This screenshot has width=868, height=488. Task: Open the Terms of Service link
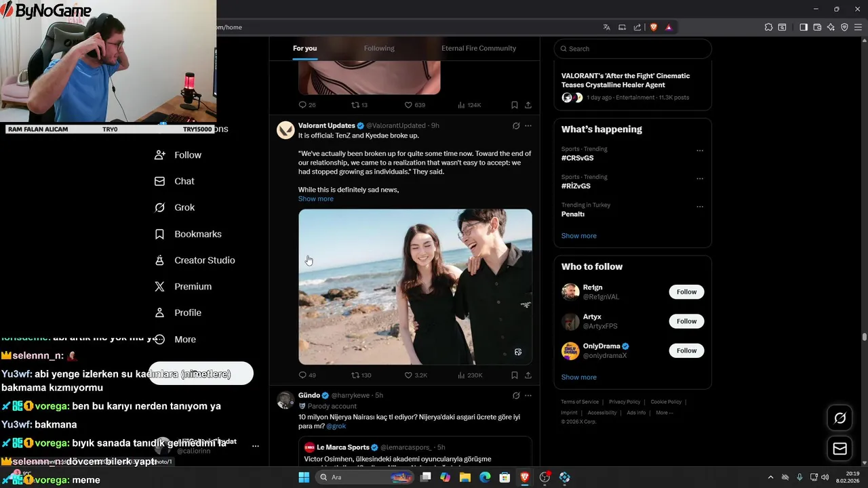point(580,402)
